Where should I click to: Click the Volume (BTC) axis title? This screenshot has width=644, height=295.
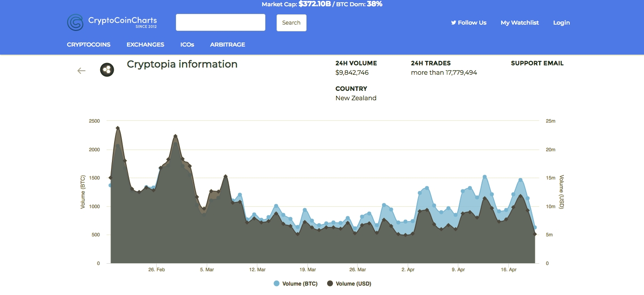(83, 192)
